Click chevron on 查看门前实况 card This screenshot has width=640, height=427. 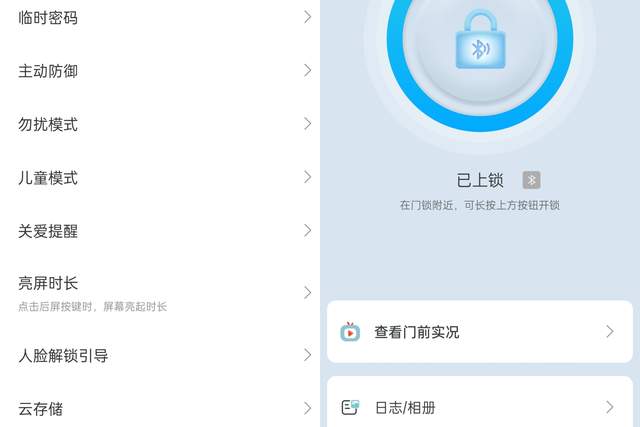[x=610, y=331]
